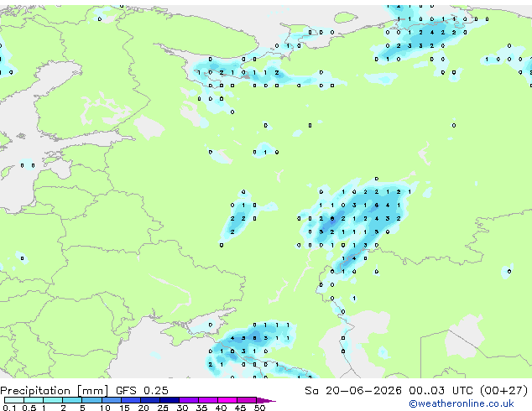Viewport: 532px width, 411px height.
Task: Click the '00..03 UTC' time range
Action: [441, 391]
